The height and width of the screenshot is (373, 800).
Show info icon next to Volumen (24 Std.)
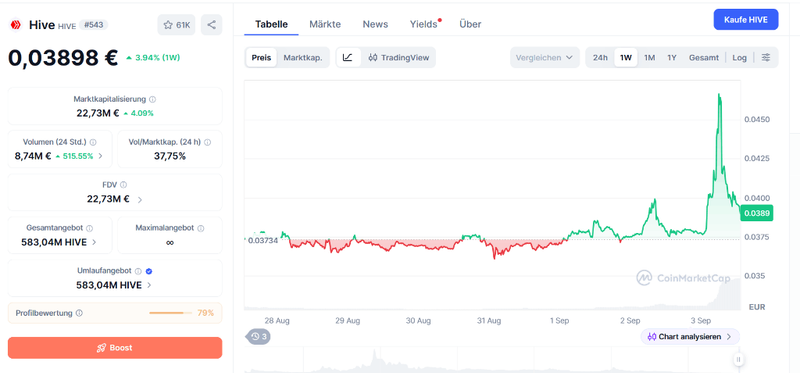[93, 142]
